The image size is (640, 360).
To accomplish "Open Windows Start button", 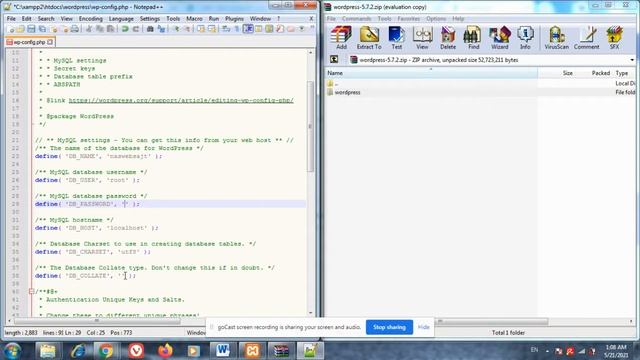I will pos(12,351).
